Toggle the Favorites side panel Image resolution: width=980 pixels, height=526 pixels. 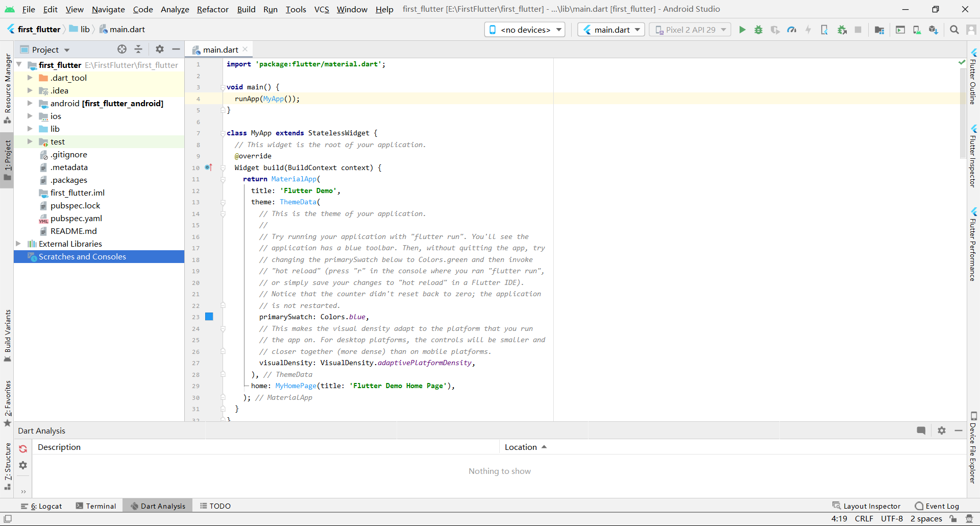8,403
